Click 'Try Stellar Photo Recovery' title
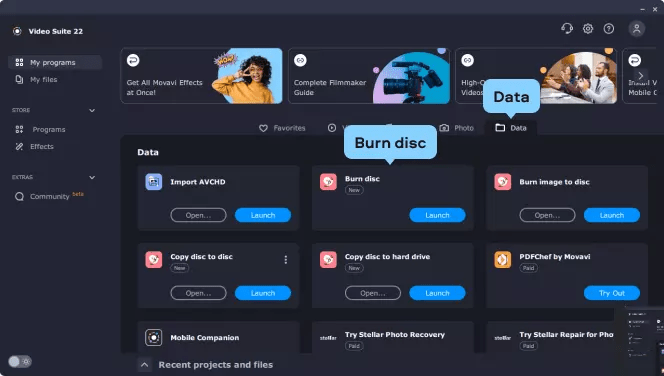This screenshot has width=664, height=376. point(395,335)
